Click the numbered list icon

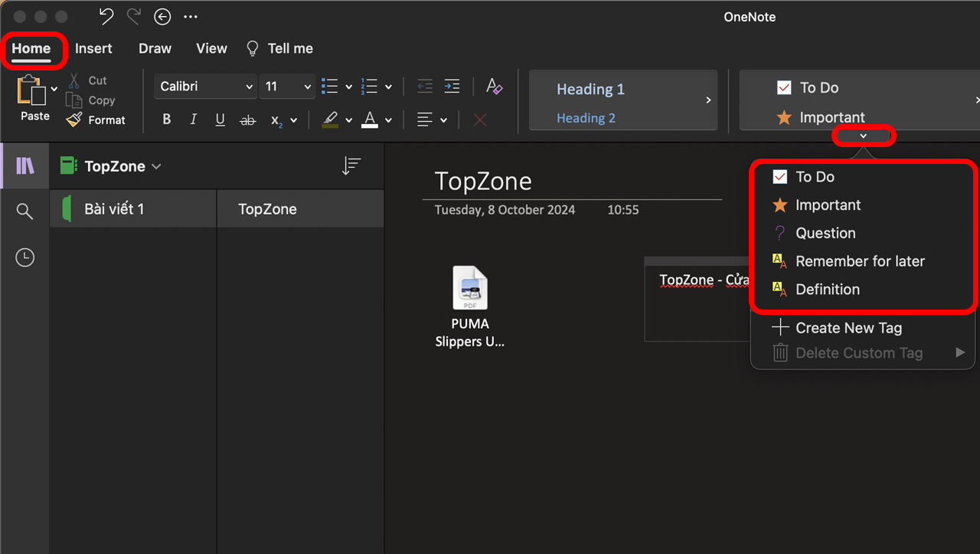point(369,87)
